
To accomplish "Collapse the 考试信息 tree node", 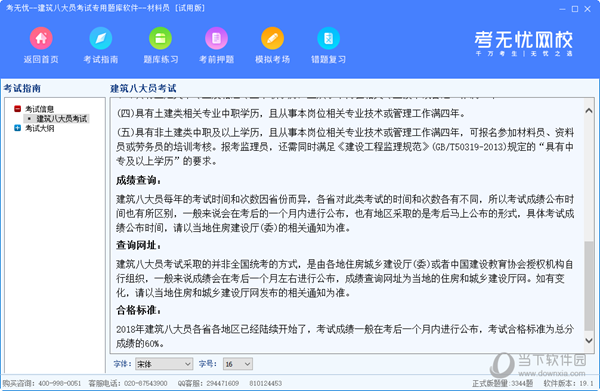I will (17, 109).
